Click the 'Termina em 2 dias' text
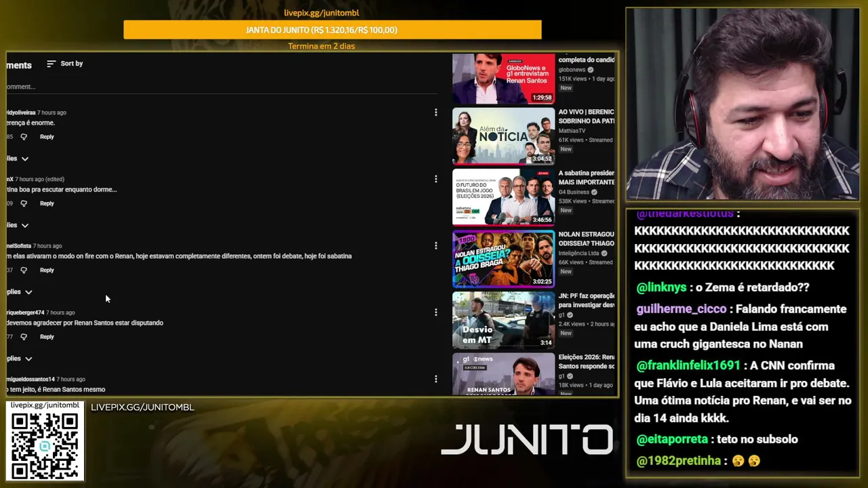 (x=321, y=46)
